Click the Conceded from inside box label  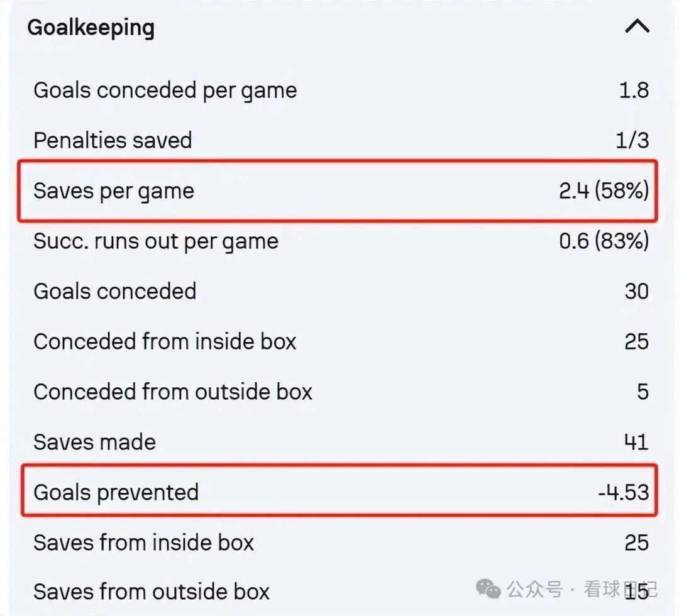(x=165, y=341)
